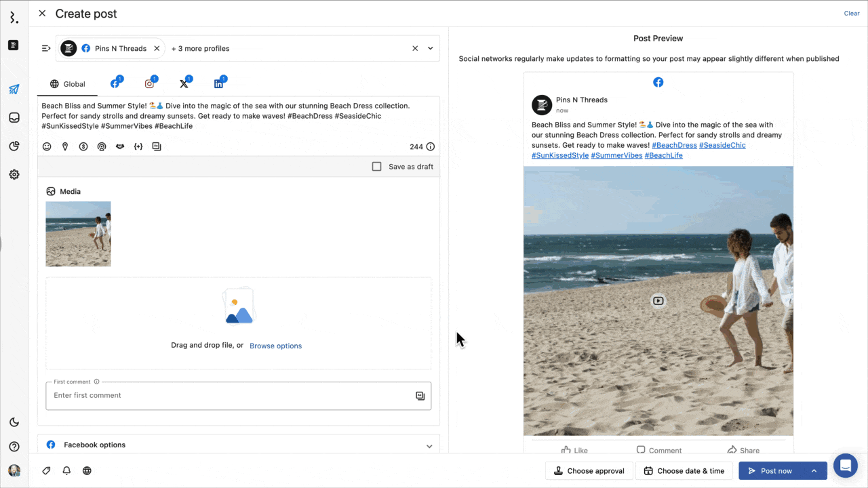
Task: Click the Media section image icon
Action: 51,192
